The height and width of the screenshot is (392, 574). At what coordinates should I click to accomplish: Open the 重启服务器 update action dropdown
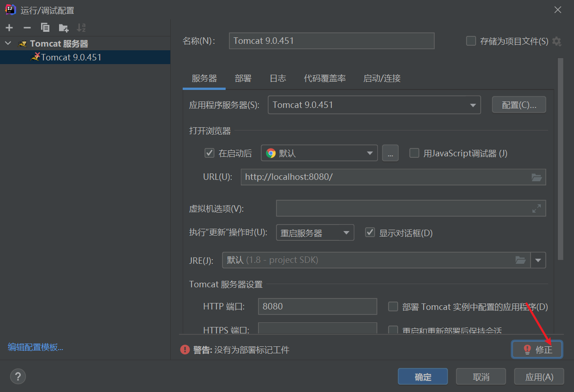pos(315,232)
